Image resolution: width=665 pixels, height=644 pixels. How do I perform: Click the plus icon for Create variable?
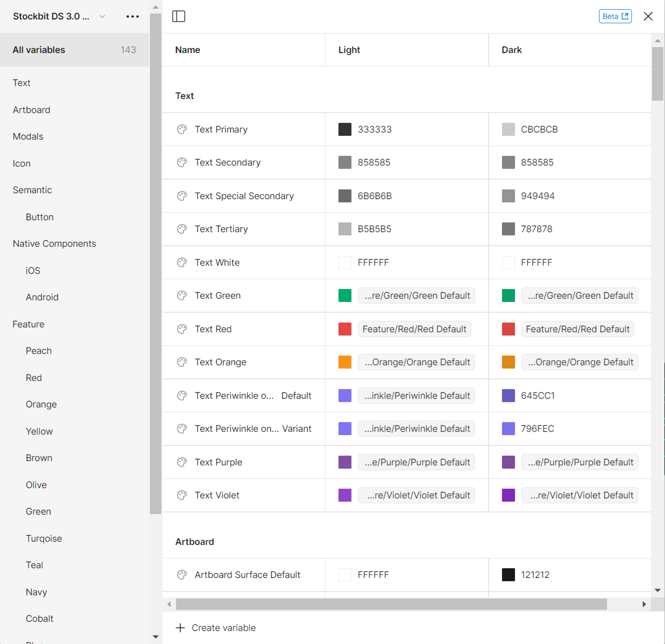point(180,628)
